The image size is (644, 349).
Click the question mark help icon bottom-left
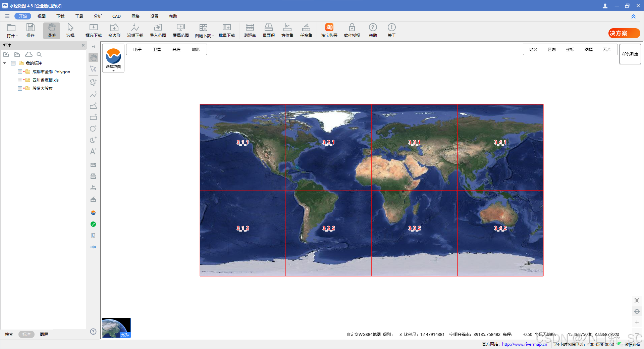pos(93,332)
